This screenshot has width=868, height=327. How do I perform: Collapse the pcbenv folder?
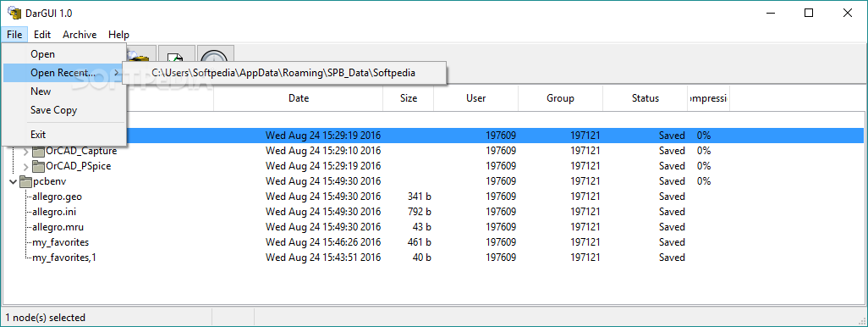pos(14,181)
